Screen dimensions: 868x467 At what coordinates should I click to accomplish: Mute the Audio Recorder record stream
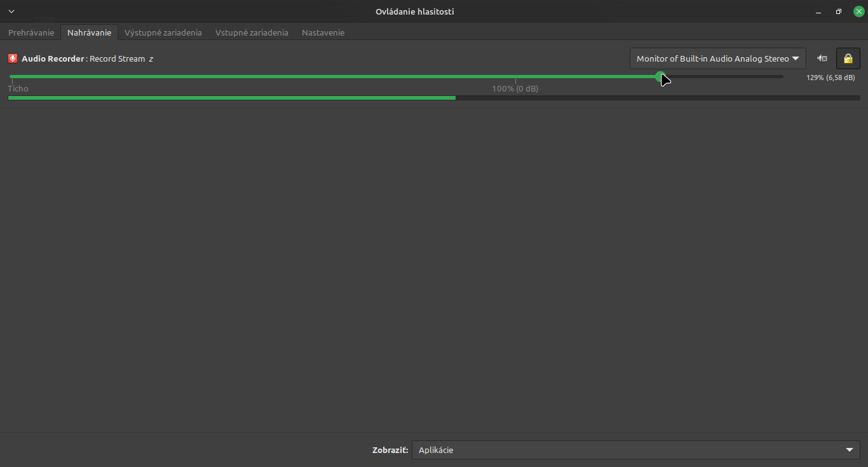pos(822,58)
